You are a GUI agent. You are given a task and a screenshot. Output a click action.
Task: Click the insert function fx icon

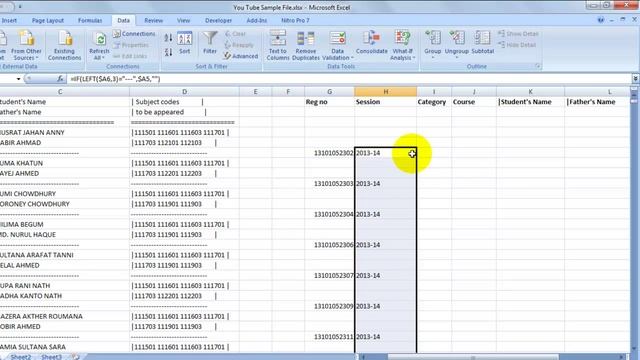(60, 79)
